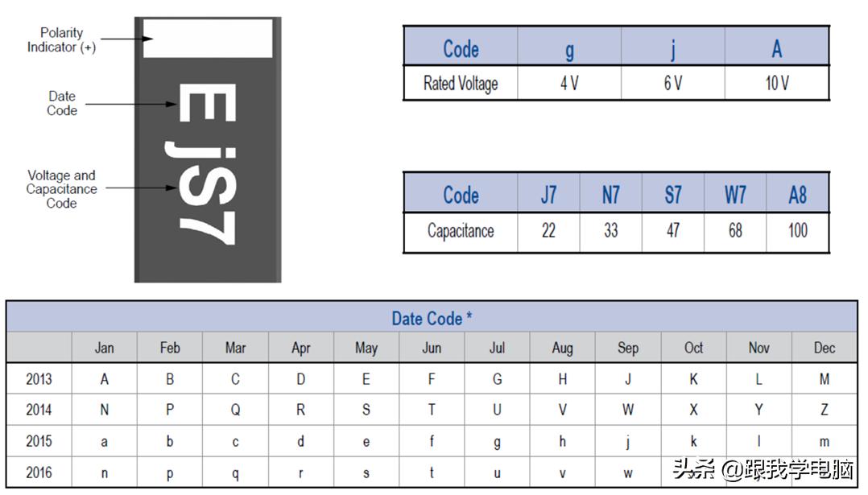This screenshot has width=868, height=495.
Task: Click the 'Voltage and Capacitance Code' label
Action: (61, 189)
